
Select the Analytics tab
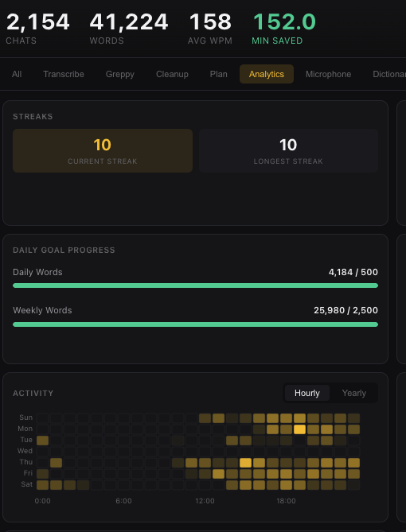[267, 74]
